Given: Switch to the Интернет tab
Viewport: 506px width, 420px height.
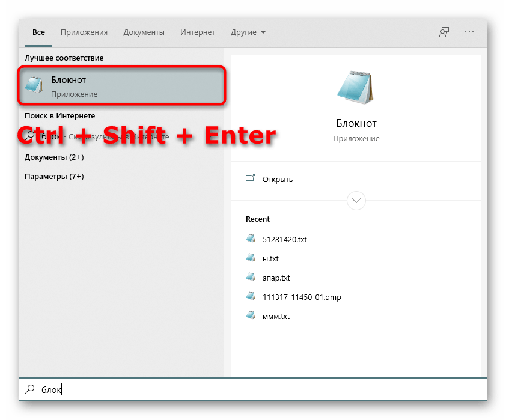Looking at the screenshot, I should click(198, 32).
